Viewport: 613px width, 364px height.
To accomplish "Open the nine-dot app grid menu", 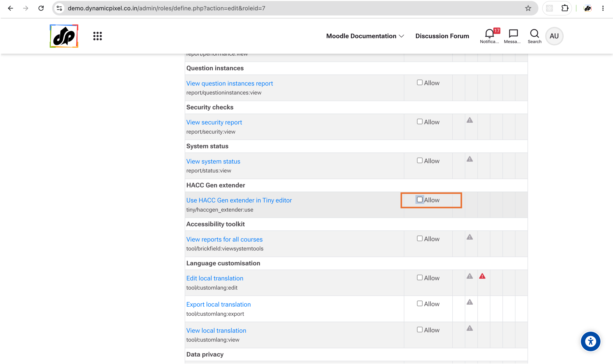I will coord(97,36).
